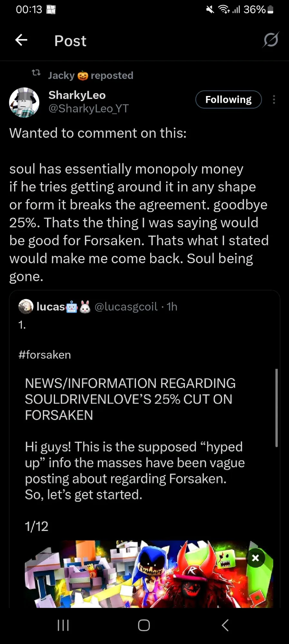The width and height of the screenshot is (289, 644).
Task: Tap "Jacky reposted" label
Action: pos(91,75)
